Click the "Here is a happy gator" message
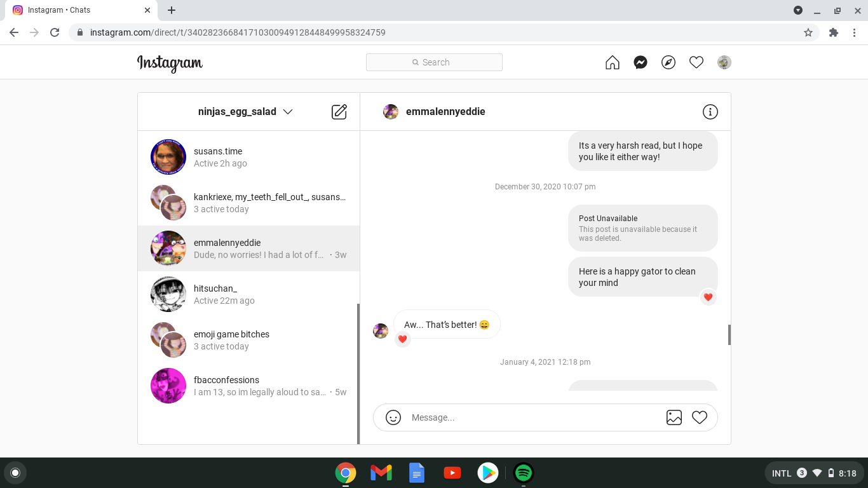The height and width of the screenshot is (488, 868). click(643, 277)
